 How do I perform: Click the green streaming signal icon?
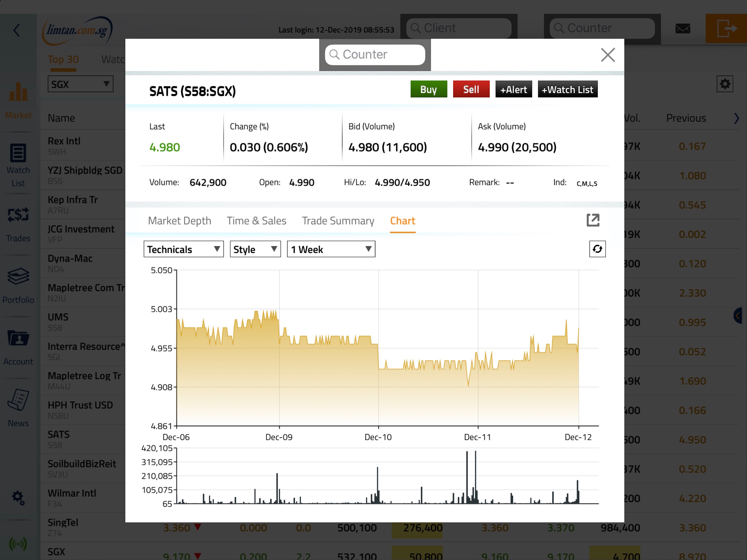tap(18, 544)
